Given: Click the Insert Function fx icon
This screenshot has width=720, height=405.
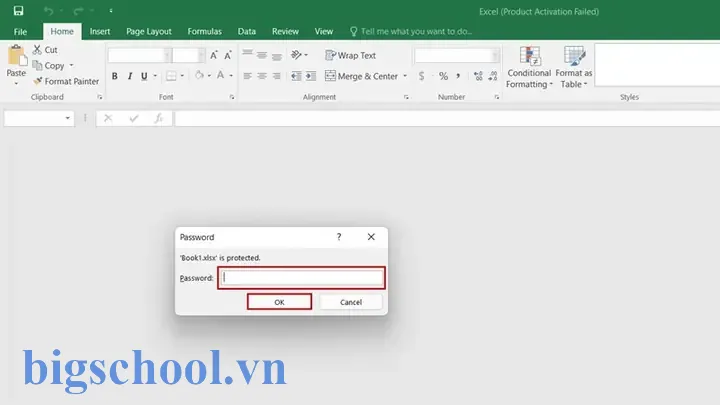Looking at the screenshot, I should click(158, 118).
